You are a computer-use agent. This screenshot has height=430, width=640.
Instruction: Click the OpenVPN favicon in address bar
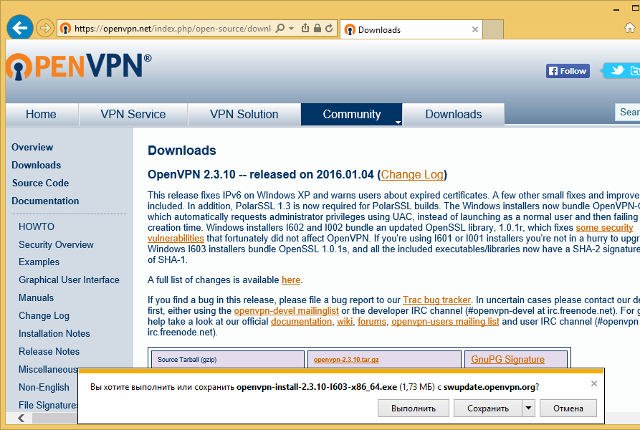[x=65, y=29]
